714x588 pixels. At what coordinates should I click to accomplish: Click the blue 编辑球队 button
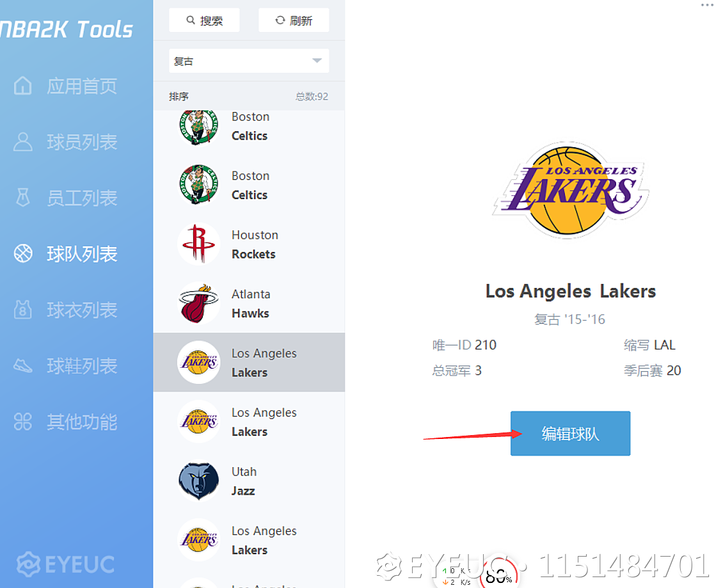[x=570, y=434]
